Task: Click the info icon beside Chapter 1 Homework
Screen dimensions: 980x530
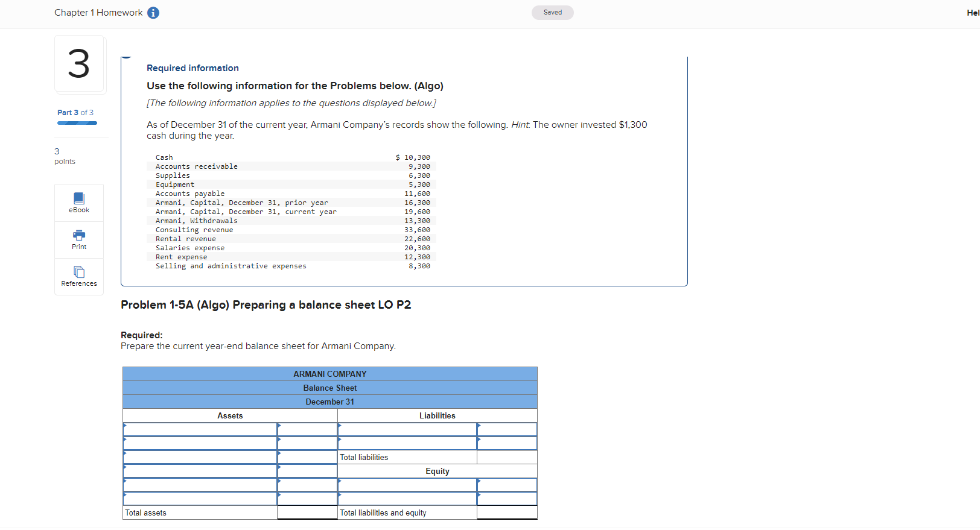Action: click(153, 13)
